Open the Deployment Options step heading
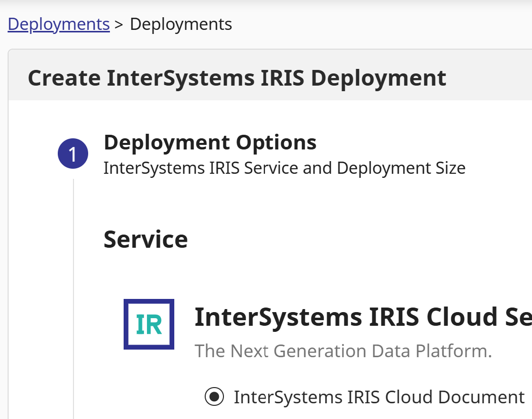The height and width of the screenshot is (419, 532). click(x=210, y=142)
